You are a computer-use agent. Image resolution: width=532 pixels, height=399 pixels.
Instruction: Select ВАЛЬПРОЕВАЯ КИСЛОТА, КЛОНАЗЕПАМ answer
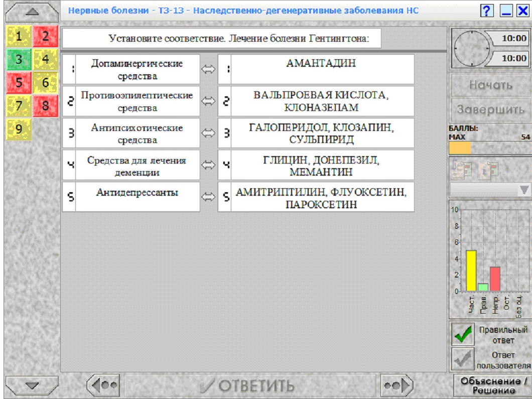pos(316,101)
